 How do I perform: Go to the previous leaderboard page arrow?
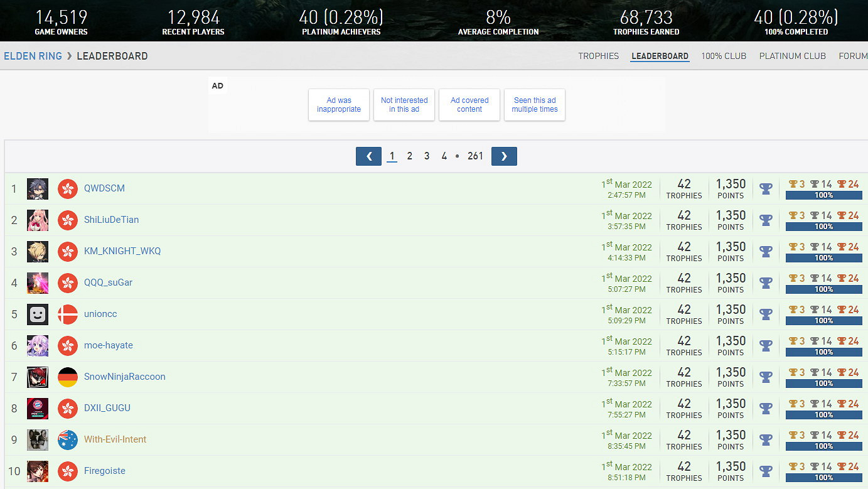(x=368, y=156)
